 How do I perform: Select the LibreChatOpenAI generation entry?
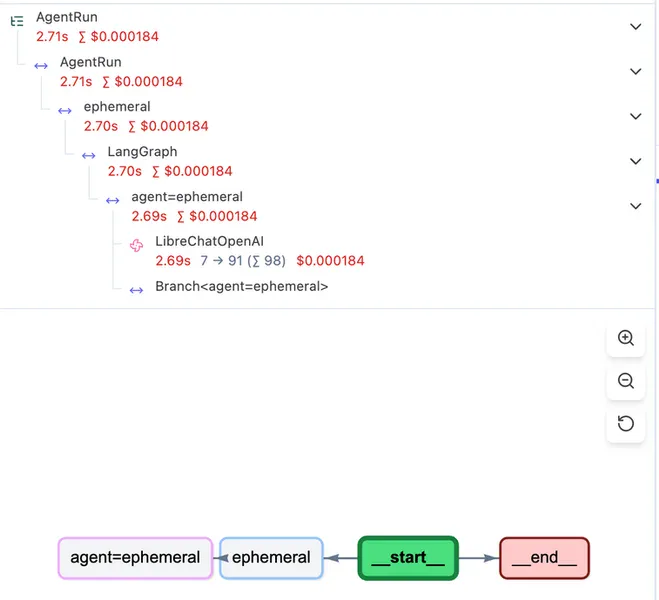[209, 242]
